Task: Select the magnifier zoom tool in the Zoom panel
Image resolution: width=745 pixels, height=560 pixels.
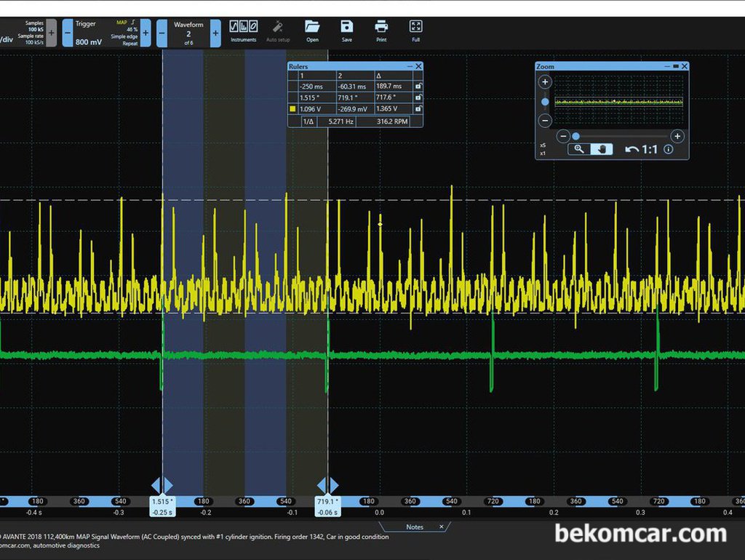Action: (x=579, y=149)
